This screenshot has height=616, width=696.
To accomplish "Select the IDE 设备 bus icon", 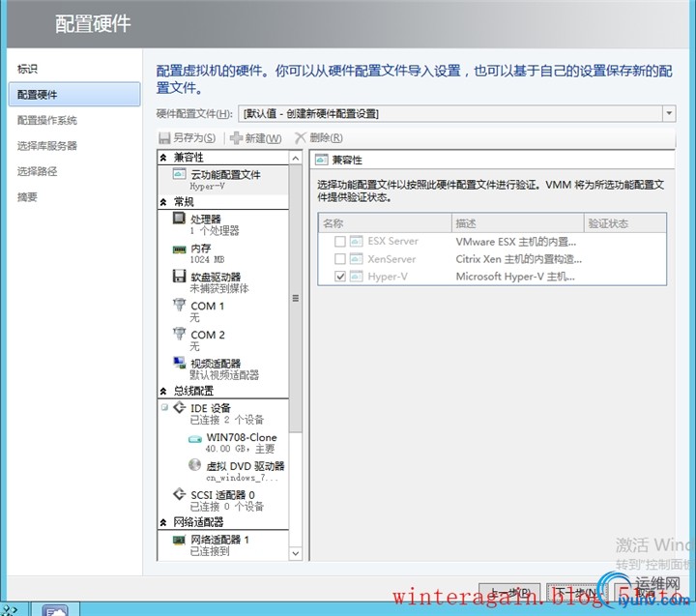I will click(x=180, y=407).
